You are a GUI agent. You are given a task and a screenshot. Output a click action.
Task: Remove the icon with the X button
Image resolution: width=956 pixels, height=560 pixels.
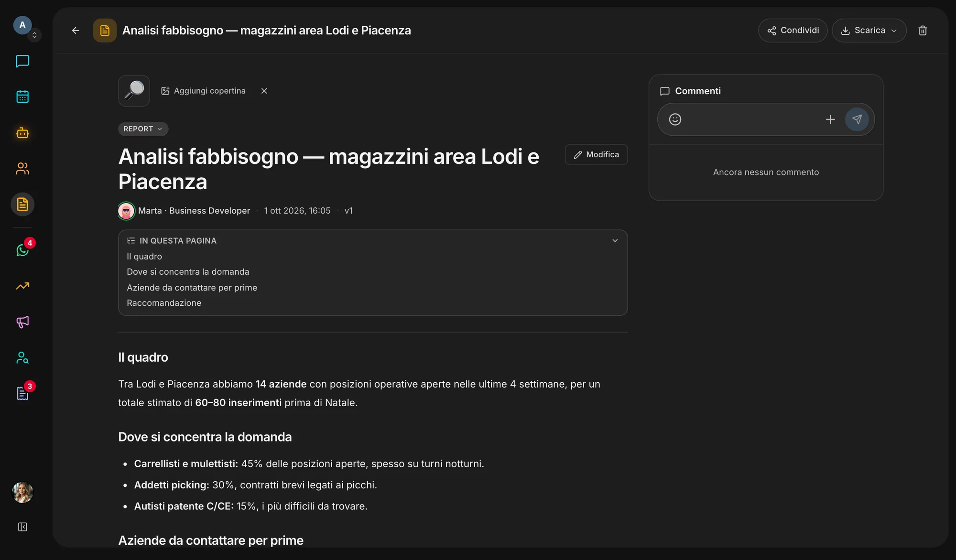coord(264,91)
